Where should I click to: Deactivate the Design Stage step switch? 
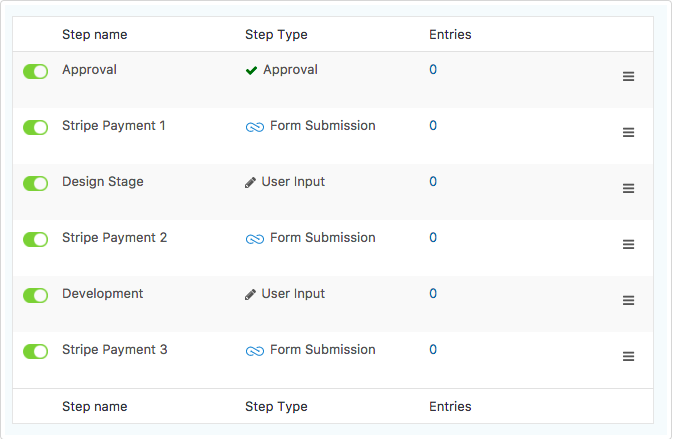36,184
